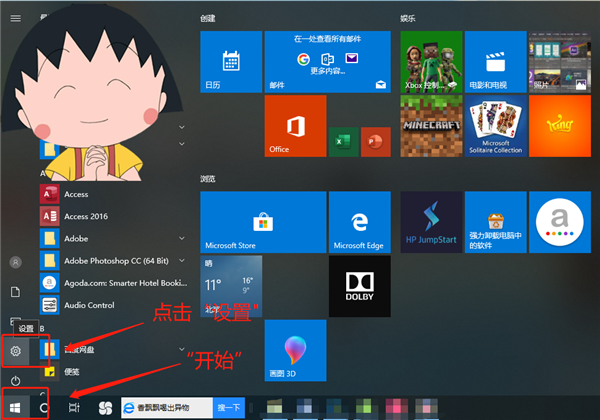Open the Dolby tile
The height and width of the screenshot is (420, 600).
(356, 284)
